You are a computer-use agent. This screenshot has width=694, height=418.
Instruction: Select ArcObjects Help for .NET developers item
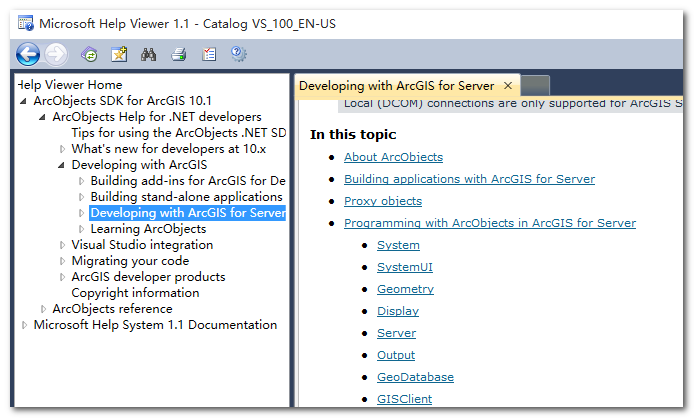[x=157, y=117]
